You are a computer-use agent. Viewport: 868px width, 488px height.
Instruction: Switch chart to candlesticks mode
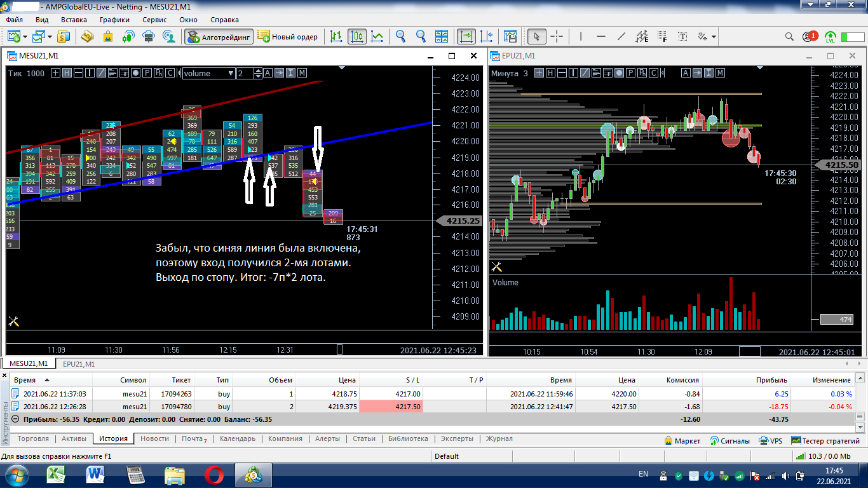[357, 36]
